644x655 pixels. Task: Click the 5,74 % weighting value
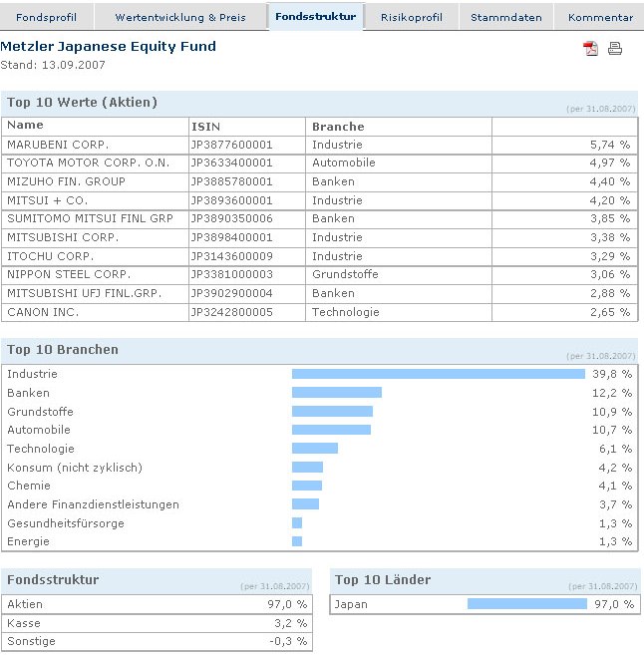[610, 145]
